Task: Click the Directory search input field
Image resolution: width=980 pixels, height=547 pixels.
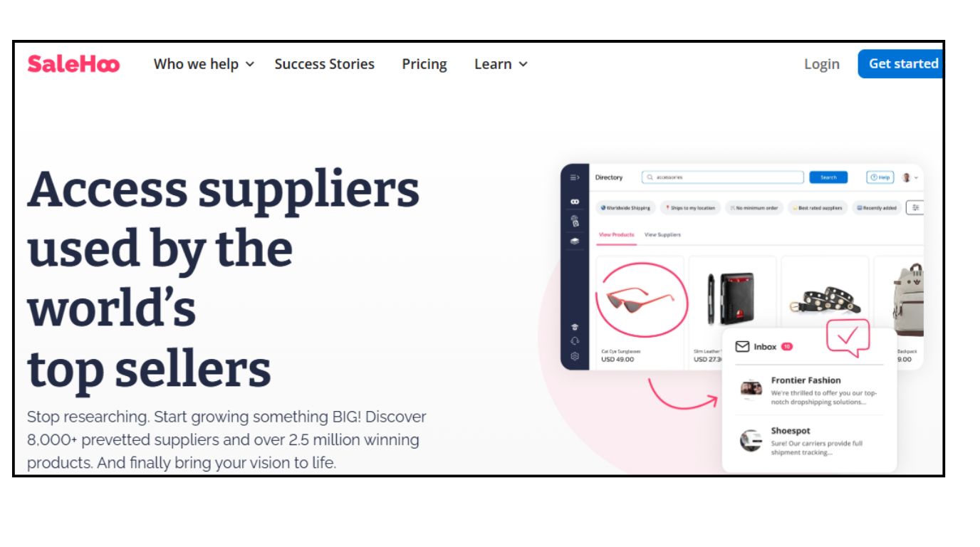Action: point(722,177)
